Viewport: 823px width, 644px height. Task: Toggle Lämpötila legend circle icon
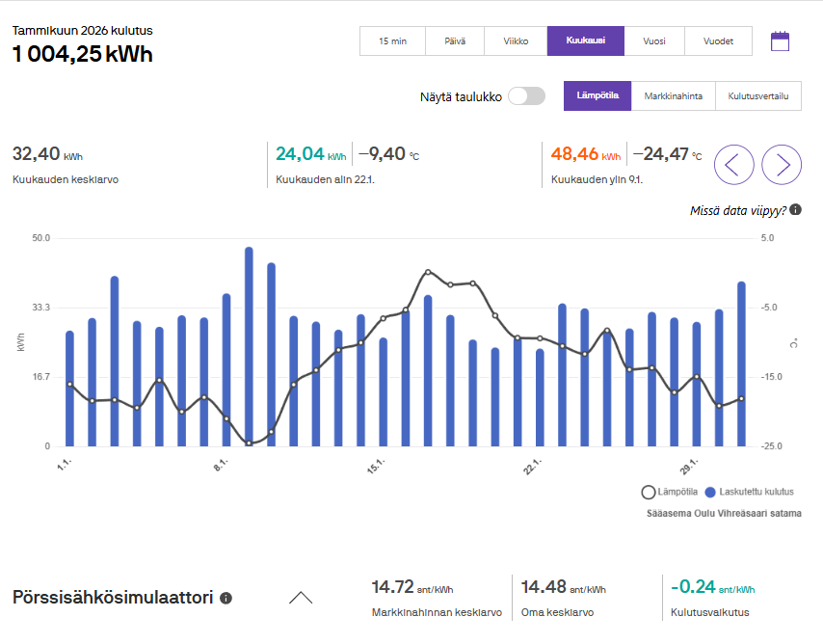tap(649, 493)
